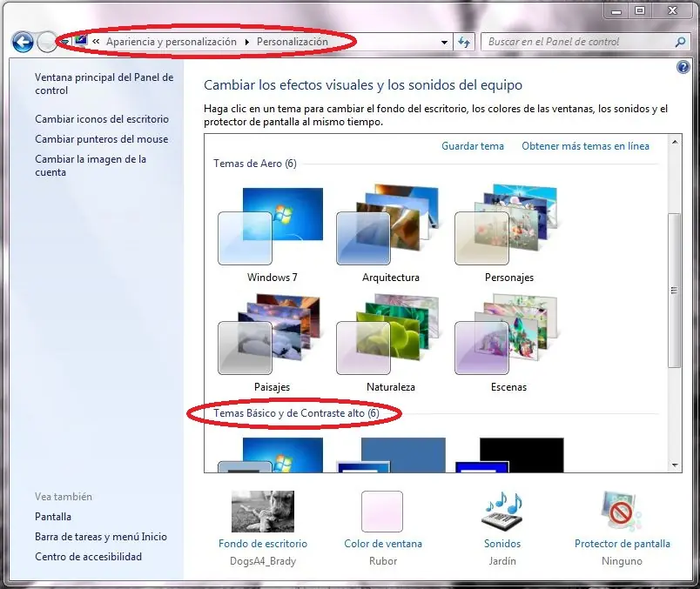This screenshot has height=589, width=700.
Task: Maximize the Personalización window
Action: pos(640,10)
